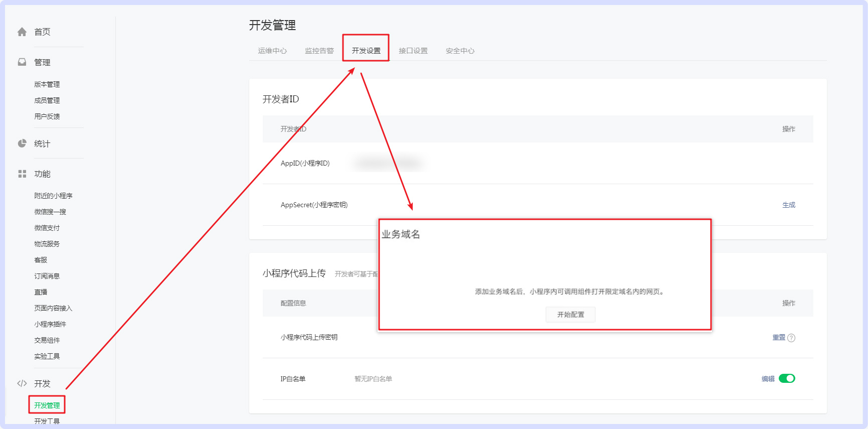The width and height of the screenshot is (868, 429).
Task: Open 实验工具 in the sidebar
Action: tap(47, 356)
